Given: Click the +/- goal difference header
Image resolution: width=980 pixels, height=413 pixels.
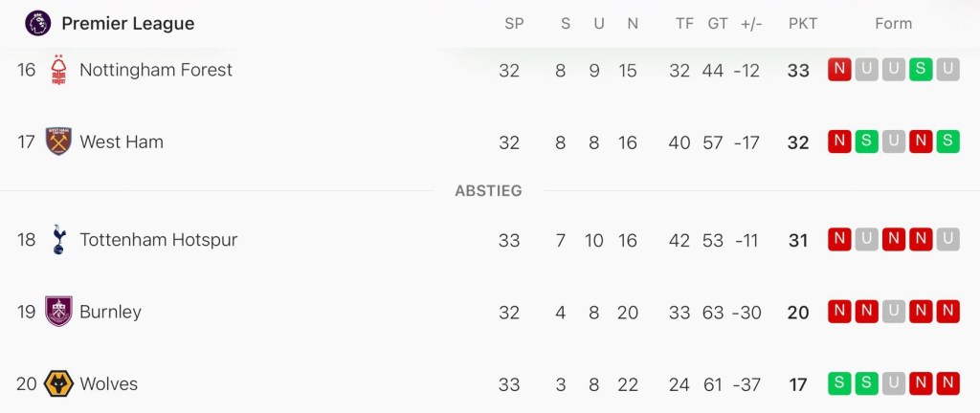Looking at the screenshot, I should 751,24.
